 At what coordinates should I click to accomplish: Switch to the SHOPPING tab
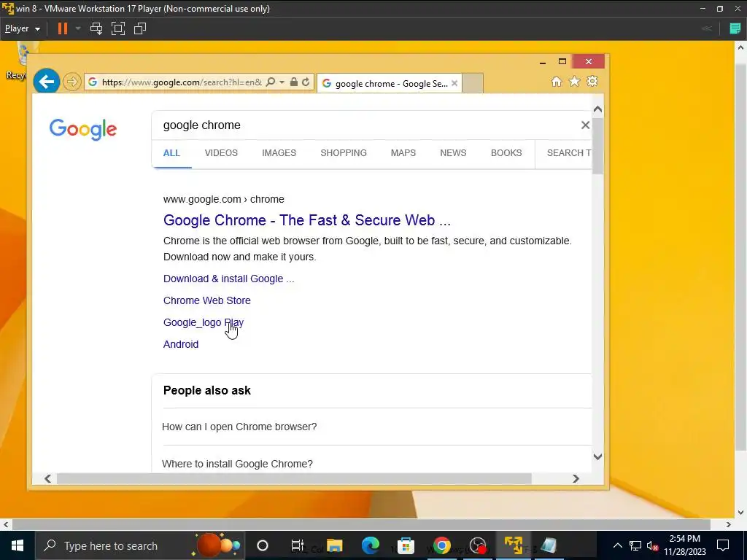[344, 153]
